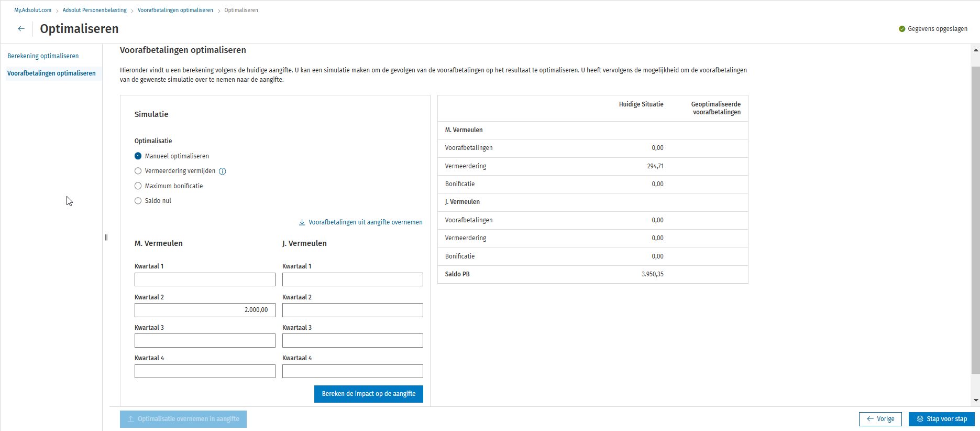Select Manueel optimaliseren radio option
The image size is (980, 431).
[x=138, y=156]
